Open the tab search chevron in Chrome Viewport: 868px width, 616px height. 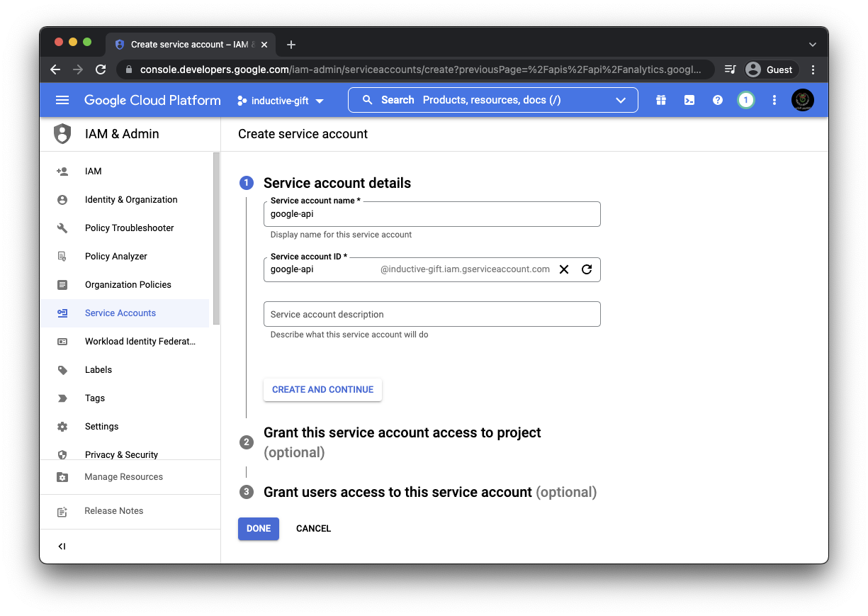tap(813, 45)
